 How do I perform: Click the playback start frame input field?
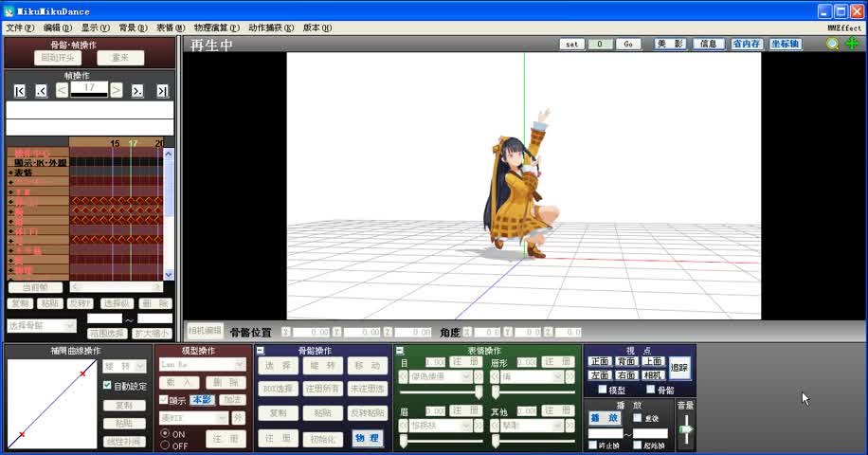[x=606, y=434]
